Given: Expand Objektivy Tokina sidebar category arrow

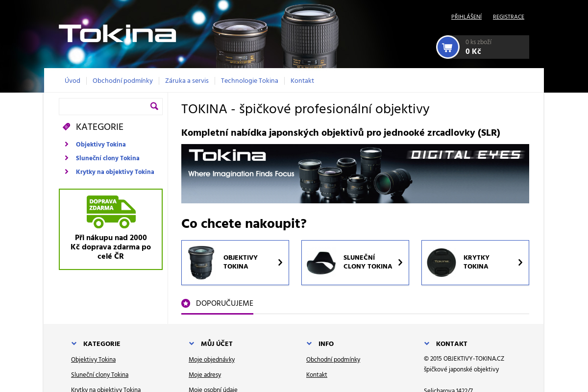Looking at the screenshot, I should (67, 145).
